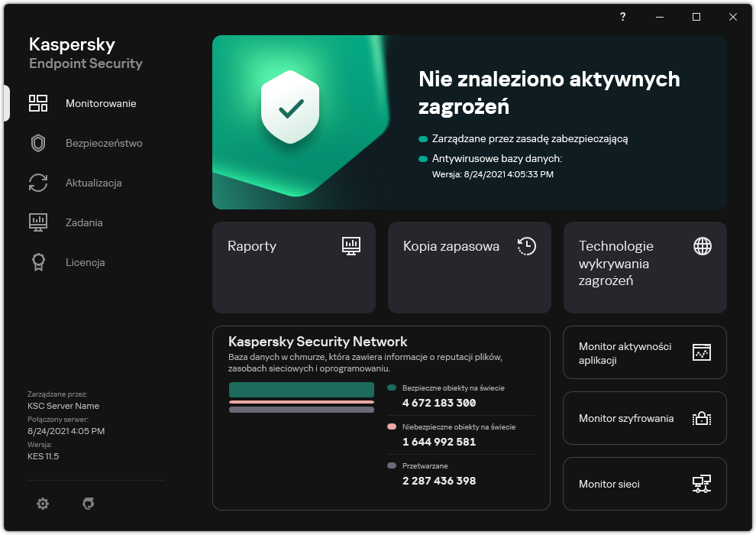Viewport: 756px width, 535px height.
Task: Open the Kopia zapasowa tile
Action: pyautogui.click(x=469, y=267)
